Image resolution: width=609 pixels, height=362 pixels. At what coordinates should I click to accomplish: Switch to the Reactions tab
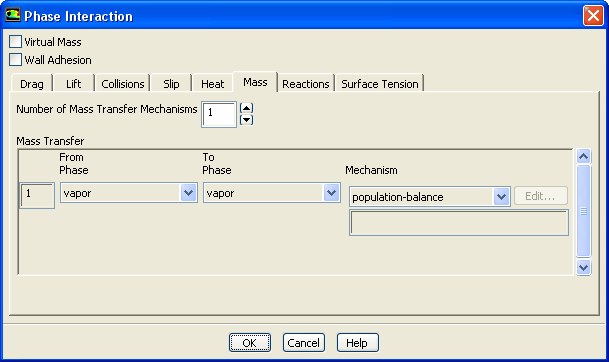(x=306, y=84)
